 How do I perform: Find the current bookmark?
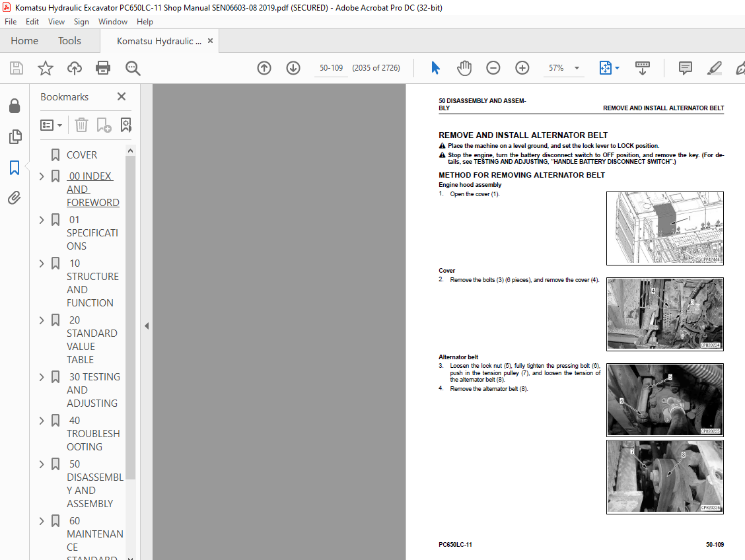coord(126,125)
